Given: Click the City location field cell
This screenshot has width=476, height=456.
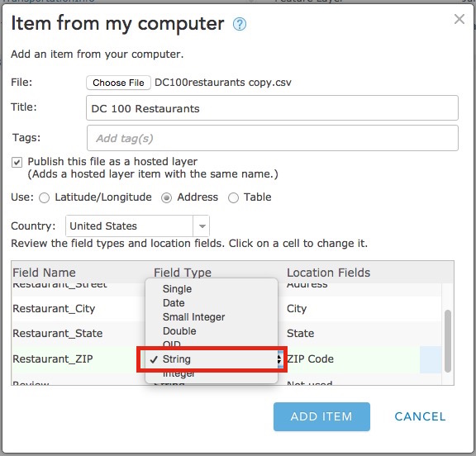Looking at the screenshot, I should [x=364, y=309].
